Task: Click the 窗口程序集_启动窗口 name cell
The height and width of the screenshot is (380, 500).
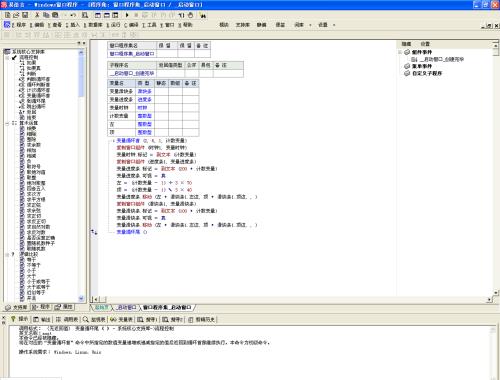Action: pos(132,54)
